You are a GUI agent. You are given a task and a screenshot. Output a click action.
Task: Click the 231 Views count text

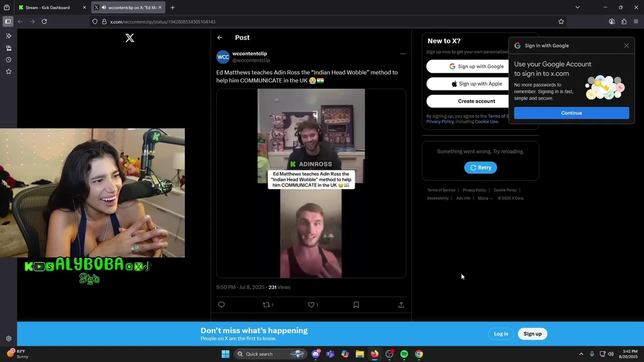(x=279, y=287)
